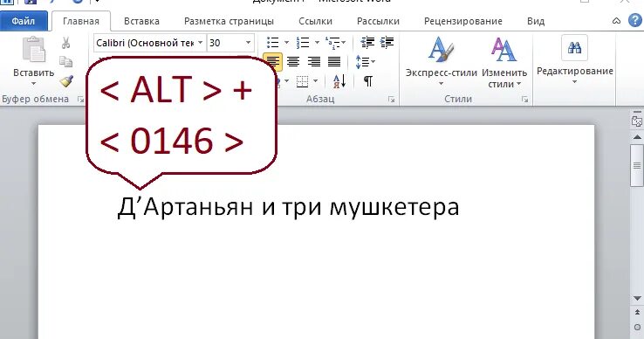Click the word мушкетера in document
The image size is (644, 339).
(x=394, y=208)
